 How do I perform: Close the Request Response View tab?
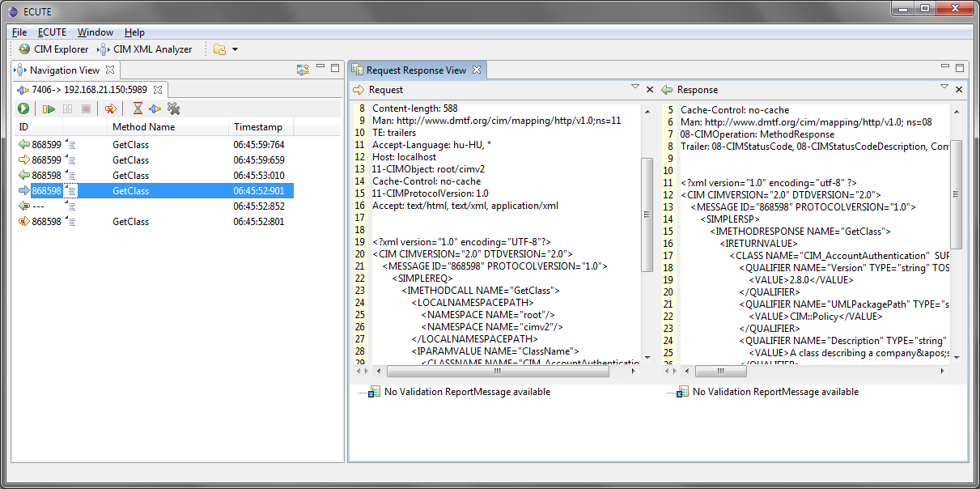[x=477, y=70]
